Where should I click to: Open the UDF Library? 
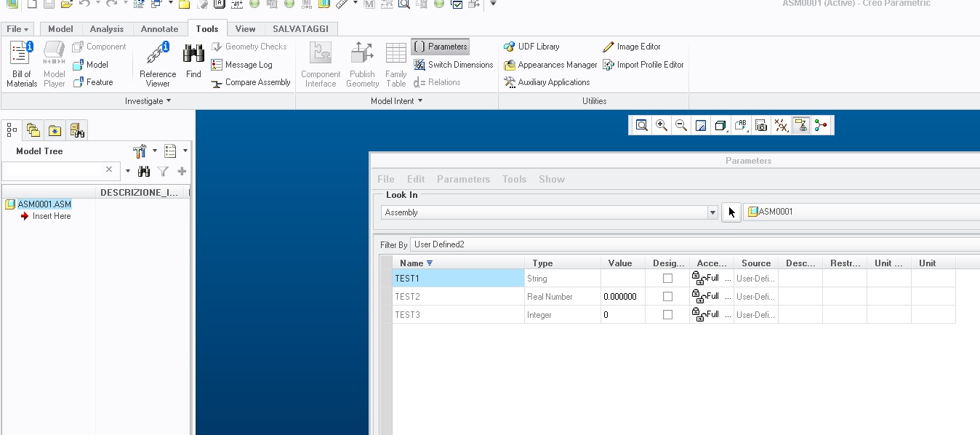(x=531, y=47)
